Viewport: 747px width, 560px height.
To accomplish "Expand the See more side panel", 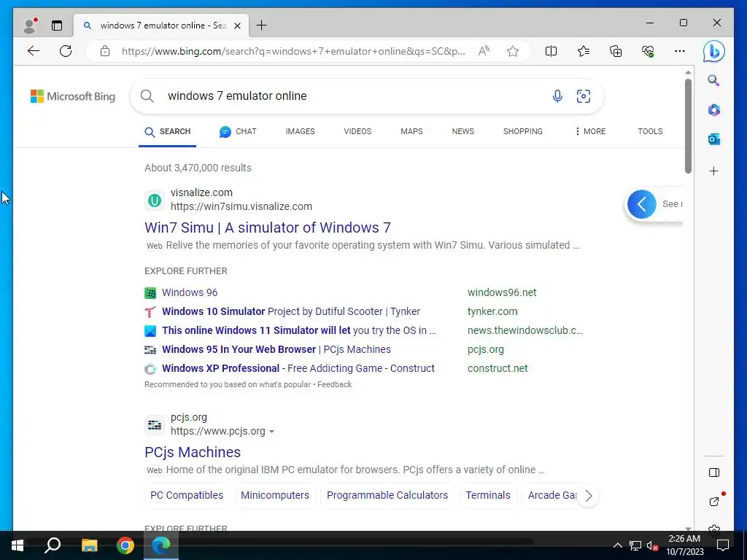I will [x=641, y=204].
